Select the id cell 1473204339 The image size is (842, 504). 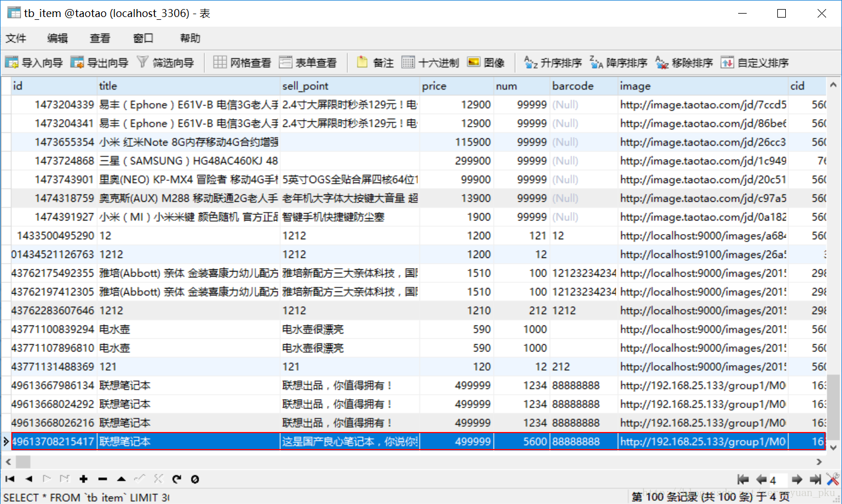(54, 104)
